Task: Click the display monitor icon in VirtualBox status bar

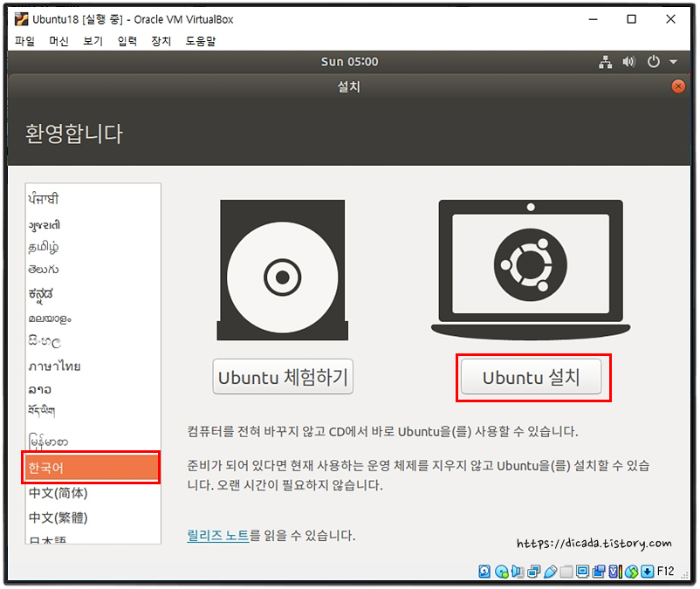Action: [x=582, y=572]
